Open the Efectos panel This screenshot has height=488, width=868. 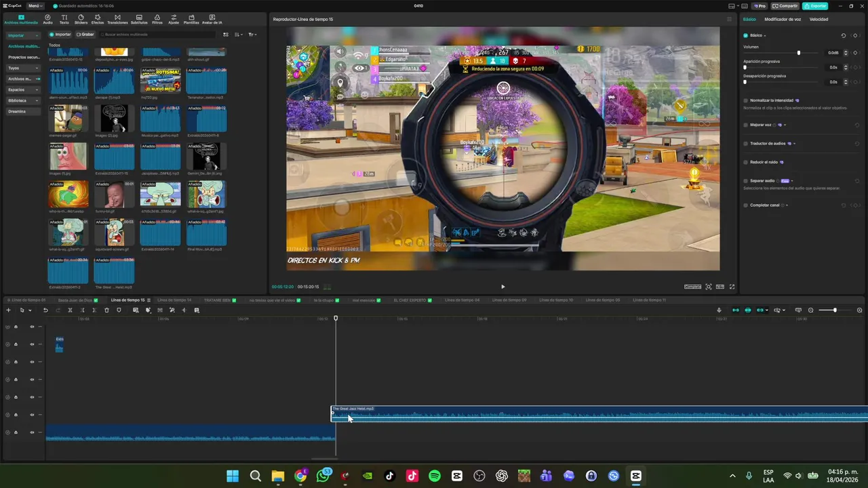click(98, 18)
